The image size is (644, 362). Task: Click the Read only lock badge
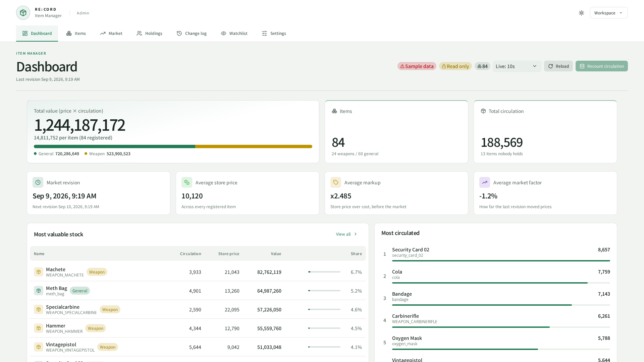click(x=455, y=66)
